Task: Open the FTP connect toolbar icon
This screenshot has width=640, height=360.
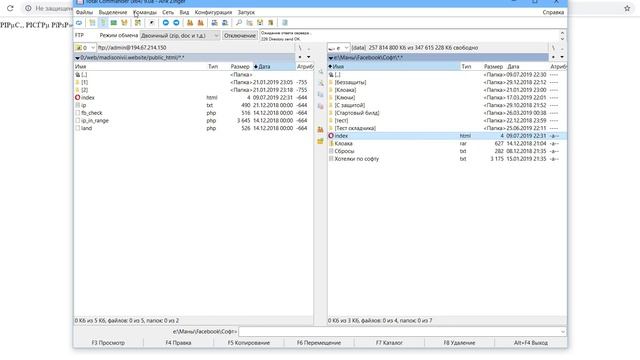Action: (214, 23)
